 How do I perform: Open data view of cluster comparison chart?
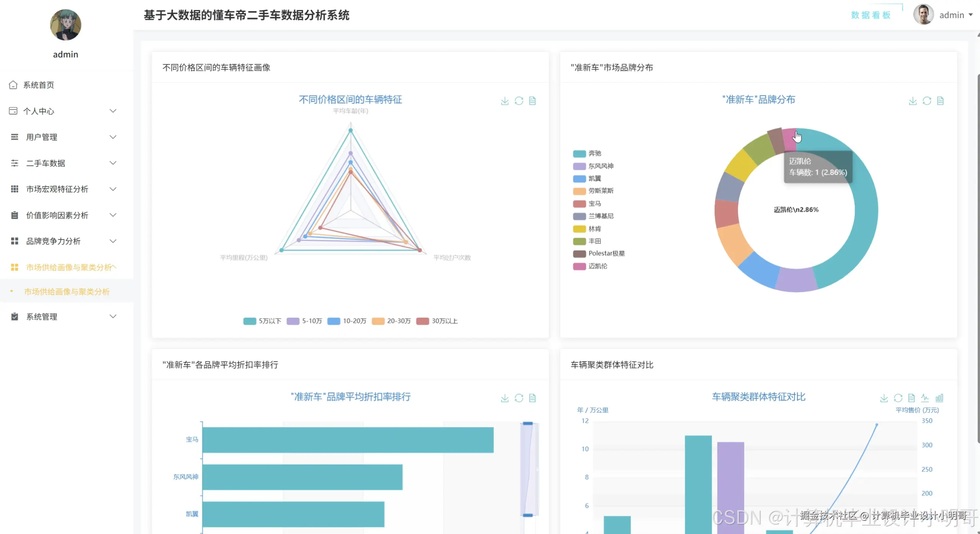point(911,398)
